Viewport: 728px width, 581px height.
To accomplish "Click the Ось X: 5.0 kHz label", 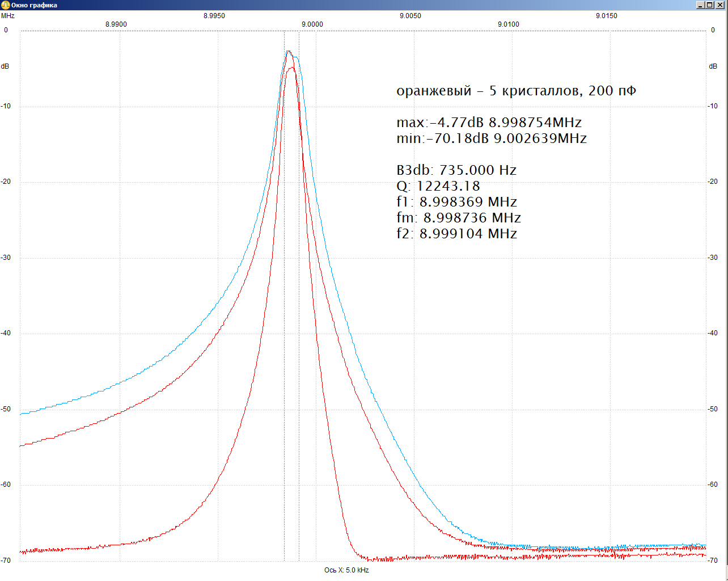I will 346,570.
